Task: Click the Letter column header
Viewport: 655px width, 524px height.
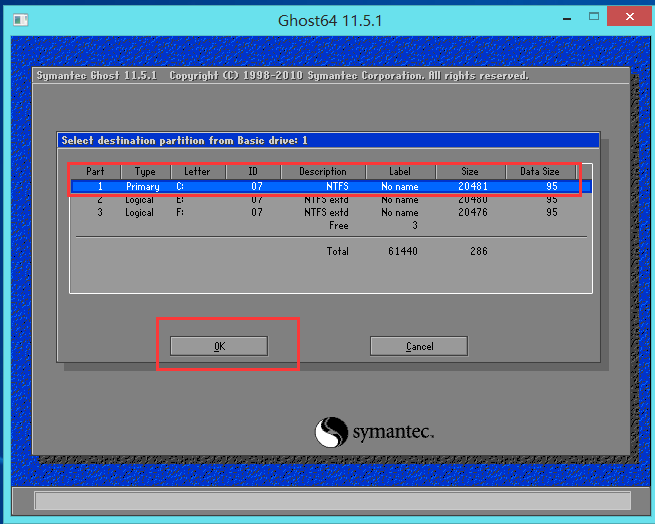Action: [198, 171]
